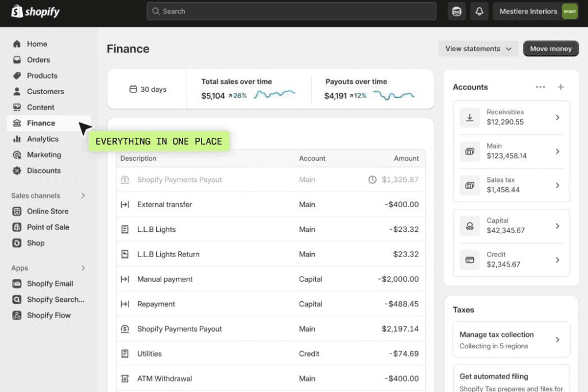Click the Discounts sidebar icon
588x392 pixels.
[18, 170]
